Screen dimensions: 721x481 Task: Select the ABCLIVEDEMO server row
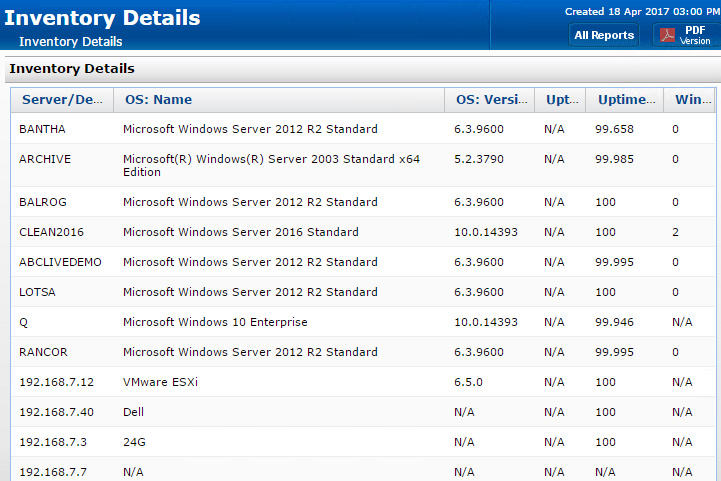click(x=60, y=262)
